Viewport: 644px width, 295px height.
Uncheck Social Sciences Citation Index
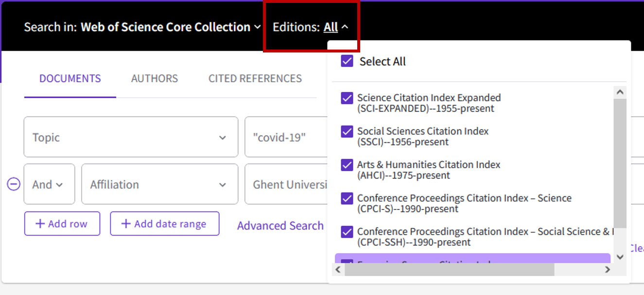tap(347, 131)
